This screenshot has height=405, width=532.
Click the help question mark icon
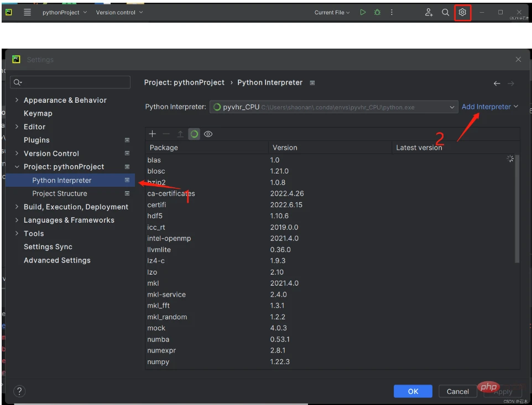tap(19, 391)
